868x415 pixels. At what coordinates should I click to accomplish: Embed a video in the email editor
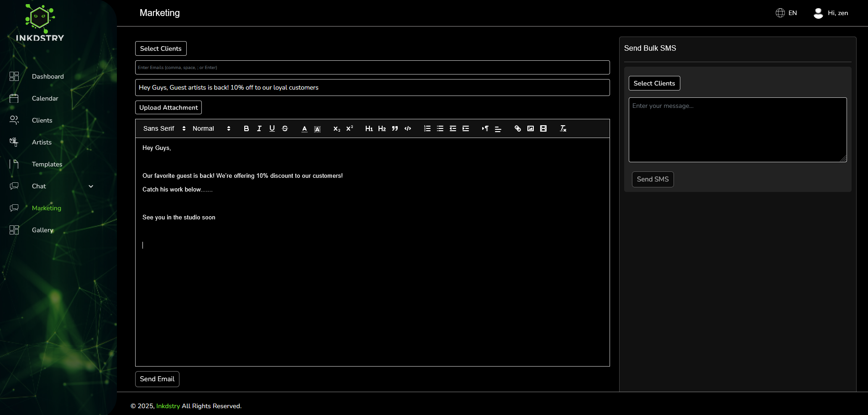pyautogui.click(x=543, y=128)
